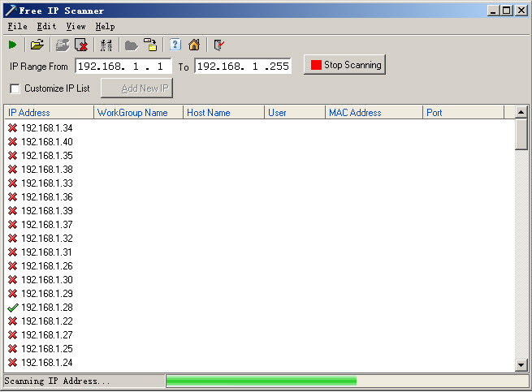Enable the Customize IP List checkbox
532x392 pixels.
pos(15,88)
